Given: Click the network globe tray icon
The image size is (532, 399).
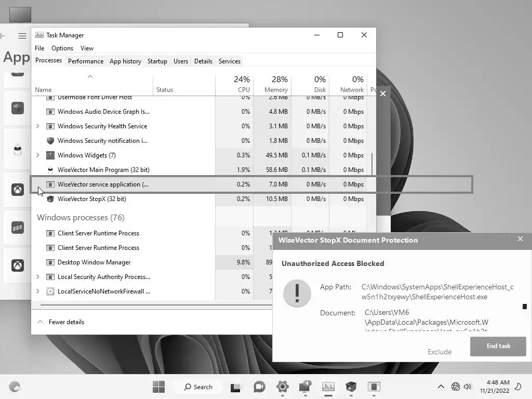Looking at the screenshot, I should [455, 387].
